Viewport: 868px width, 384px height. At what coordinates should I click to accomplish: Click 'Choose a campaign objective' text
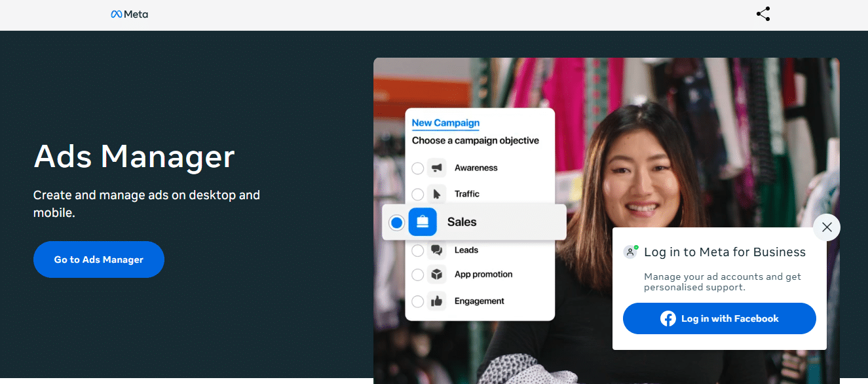(476, 141)
